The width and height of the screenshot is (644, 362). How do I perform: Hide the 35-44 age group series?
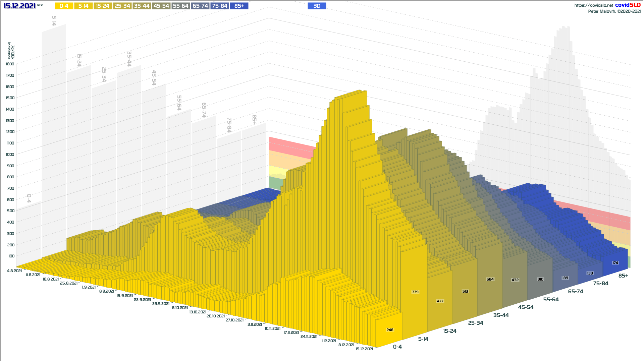[142, 6]
